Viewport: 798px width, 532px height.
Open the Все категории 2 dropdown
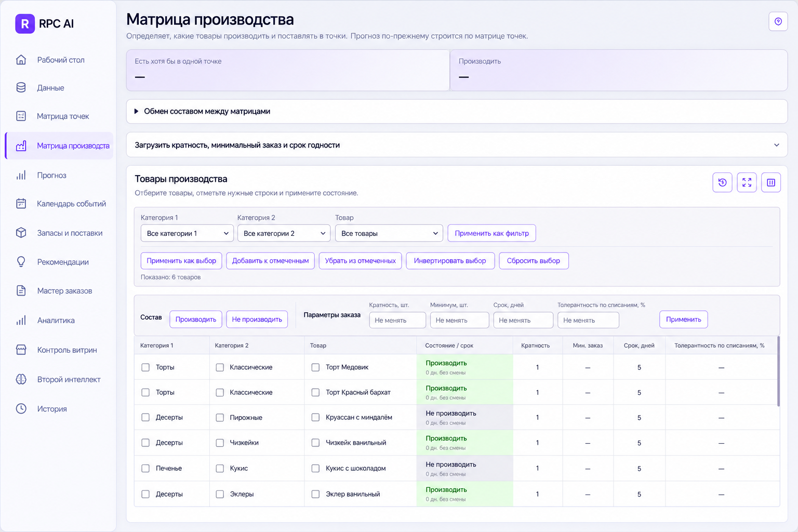click(x=284, y=233)
